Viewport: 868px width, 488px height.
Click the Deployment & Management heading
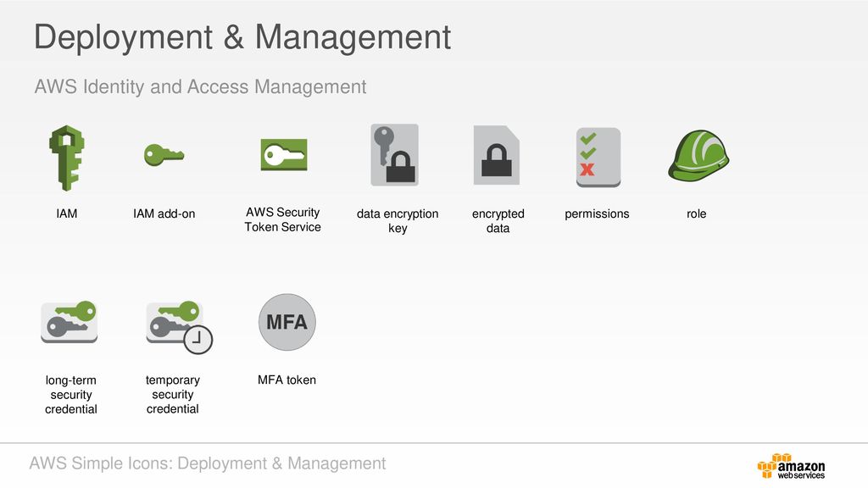(x=242, y=37)
